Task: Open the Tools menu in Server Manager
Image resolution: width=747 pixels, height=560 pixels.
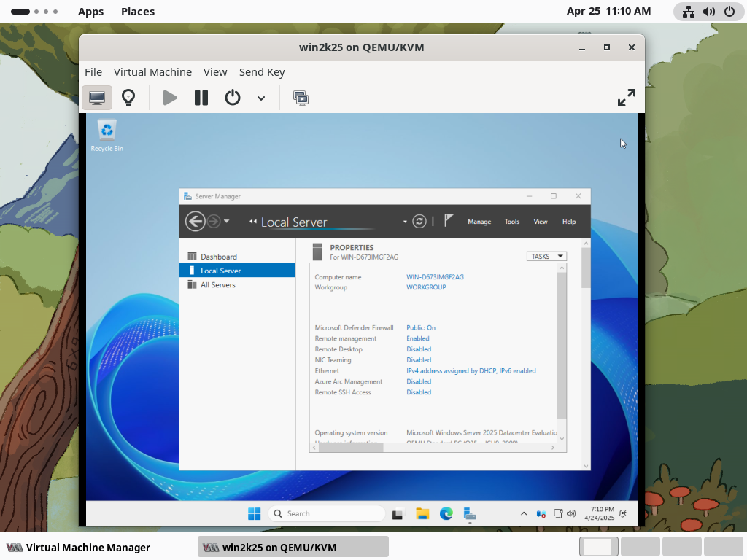Action: (x=512, y=222)
